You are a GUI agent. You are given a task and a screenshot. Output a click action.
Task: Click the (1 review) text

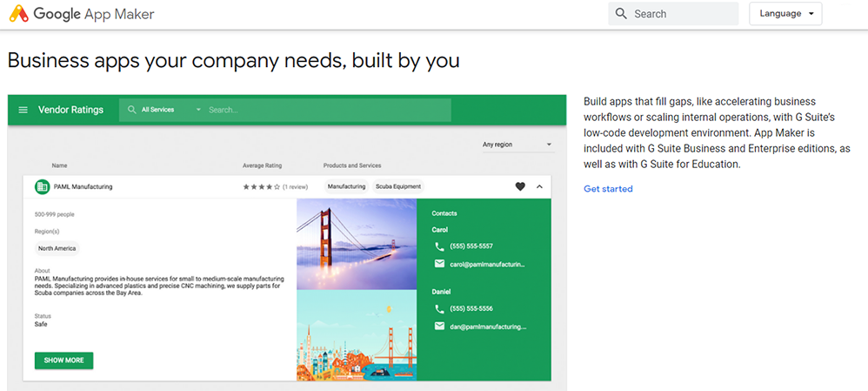tap(295, 187)
